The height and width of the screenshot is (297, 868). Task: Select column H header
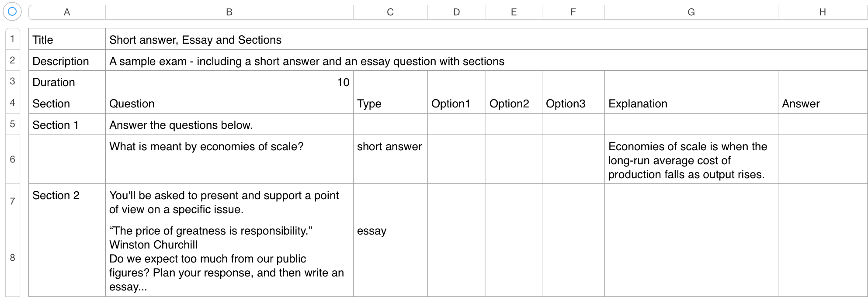tap(822, 12)
